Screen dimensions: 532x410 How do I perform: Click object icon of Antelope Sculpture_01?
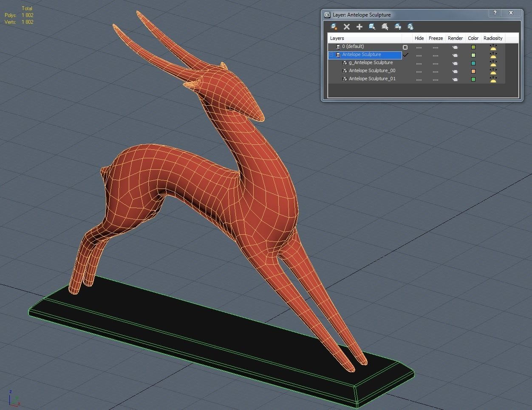click(345, 79)
